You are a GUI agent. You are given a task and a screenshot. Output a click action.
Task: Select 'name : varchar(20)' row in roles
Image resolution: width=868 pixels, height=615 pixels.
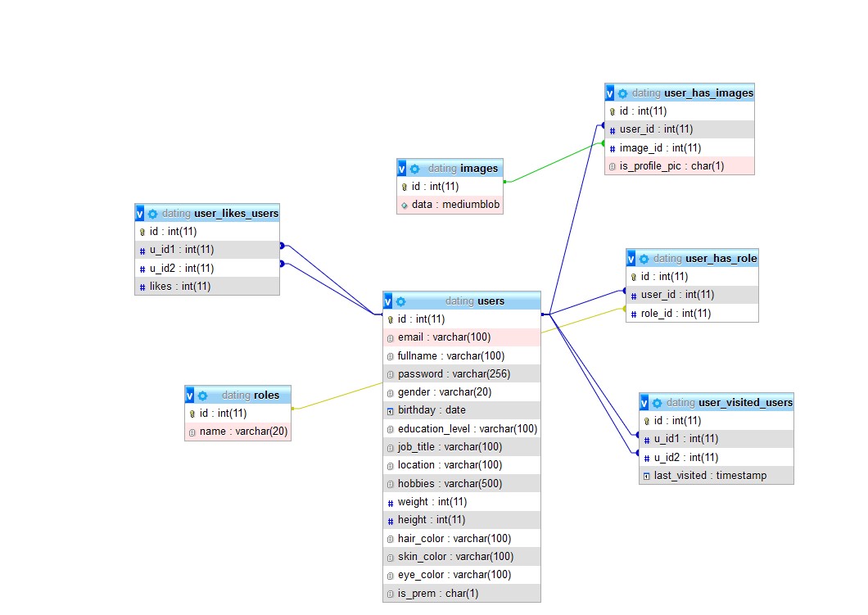point(238,432)
